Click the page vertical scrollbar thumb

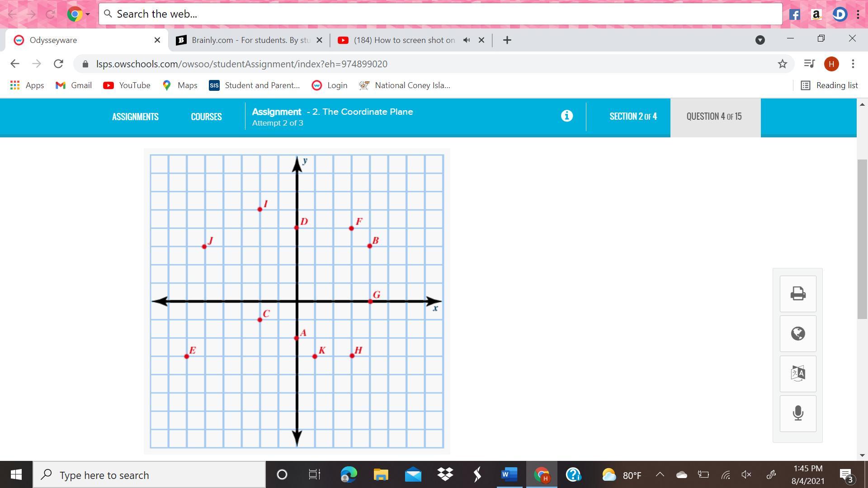[862, 239]
